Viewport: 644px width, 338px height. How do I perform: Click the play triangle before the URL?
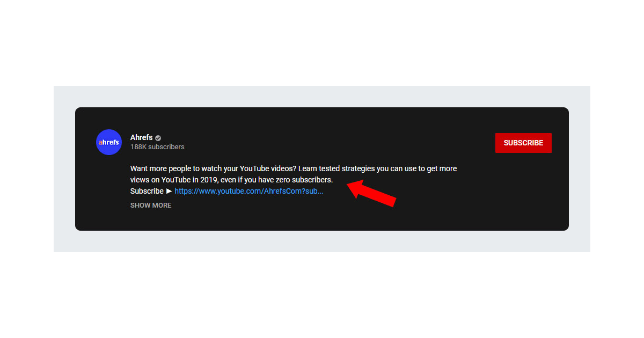click(x=169, y=191)
